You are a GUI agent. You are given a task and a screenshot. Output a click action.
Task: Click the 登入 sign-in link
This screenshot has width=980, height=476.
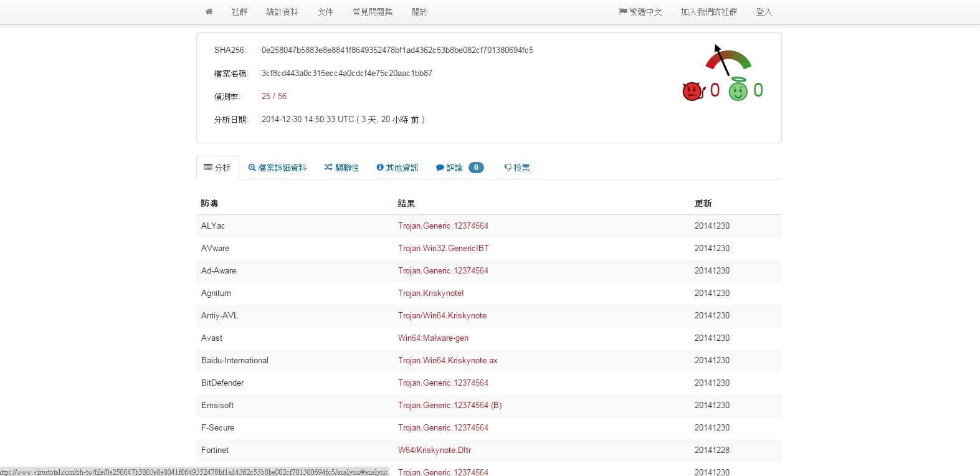763,12
